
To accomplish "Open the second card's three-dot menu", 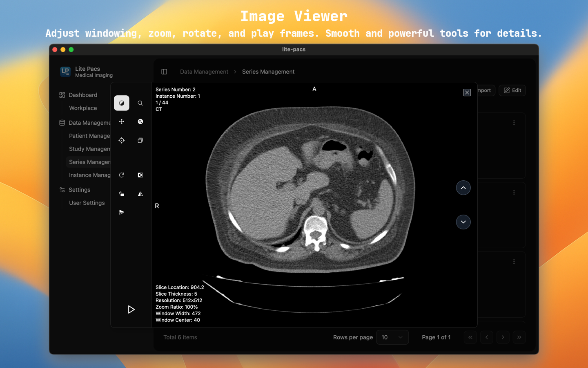I will point(514,192).
